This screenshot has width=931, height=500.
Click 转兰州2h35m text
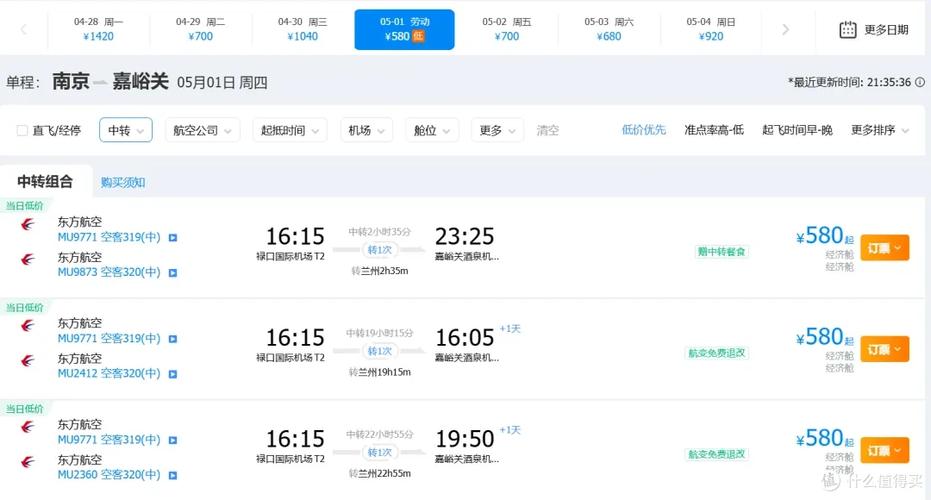(x=380, y=271)
